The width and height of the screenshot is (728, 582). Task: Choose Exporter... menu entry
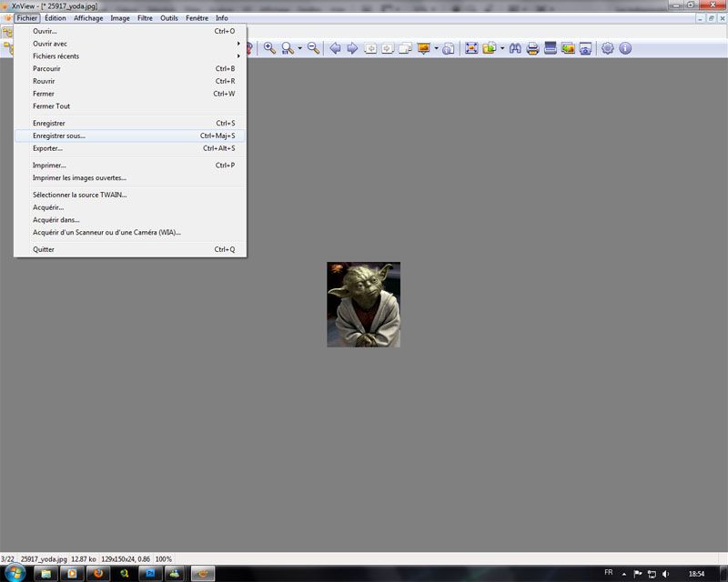(x=130, y=148)
